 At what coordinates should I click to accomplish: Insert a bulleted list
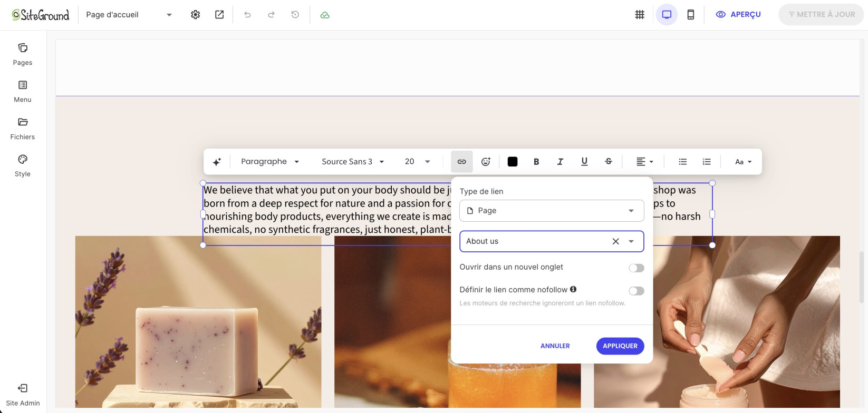(x=682, y=162)
